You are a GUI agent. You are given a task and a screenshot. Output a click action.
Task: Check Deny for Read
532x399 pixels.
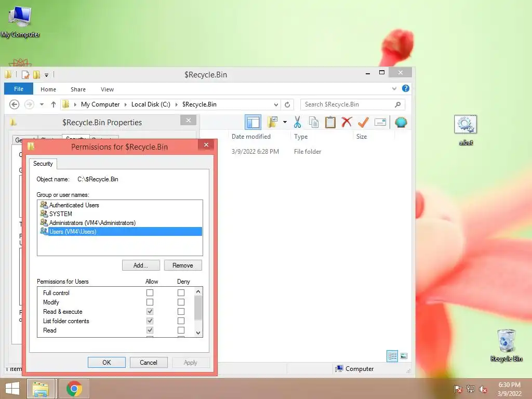(181, 330)
